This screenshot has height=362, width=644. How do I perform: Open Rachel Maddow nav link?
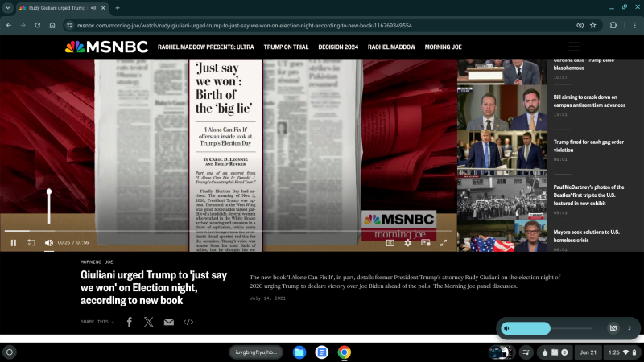(x=391, y=47)
